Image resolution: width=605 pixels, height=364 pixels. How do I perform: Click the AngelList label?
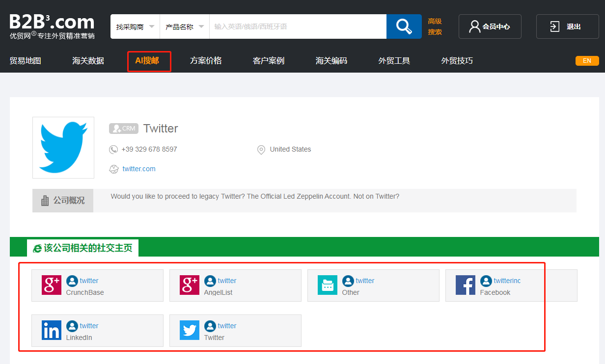(219, 292)
